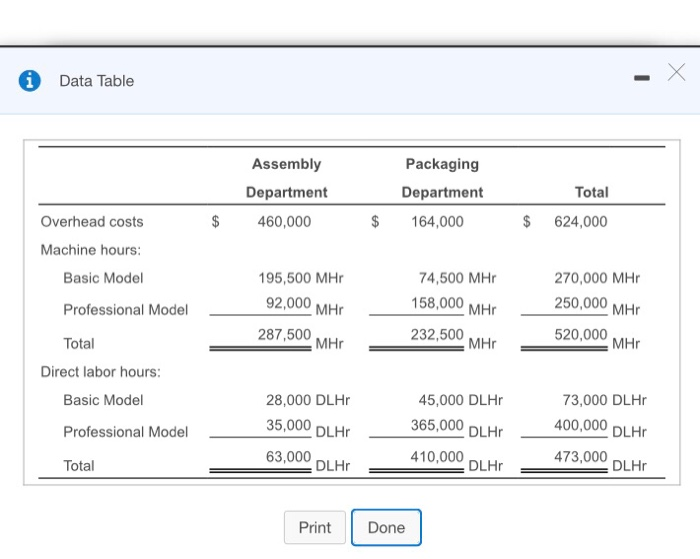700x559 pixels.
Task: Close the Data Table dialog
Action: [x=676, y=72]
